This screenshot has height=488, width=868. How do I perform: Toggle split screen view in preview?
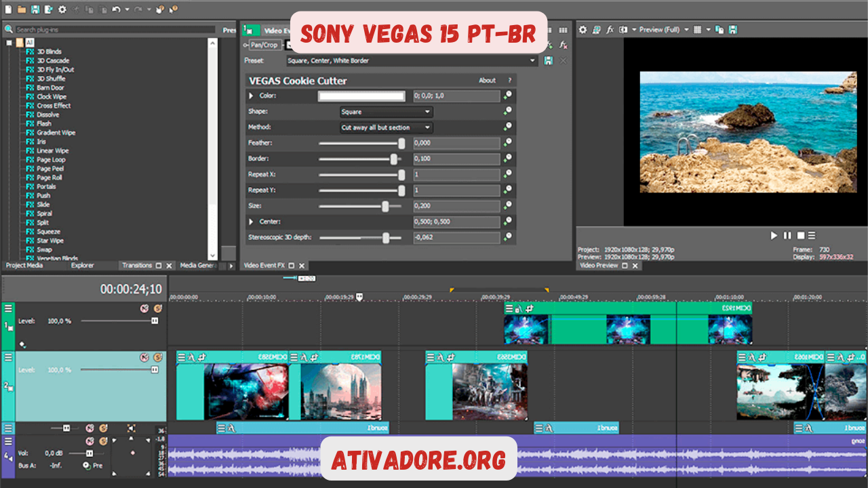click(x=623, y=30)
